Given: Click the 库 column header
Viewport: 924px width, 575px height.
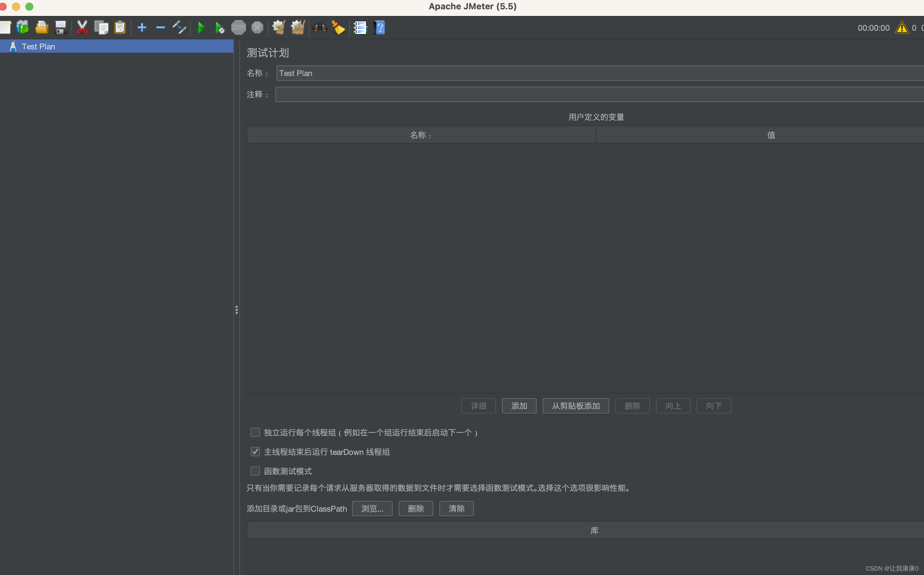Looking at the screenshot, I should 585,530.
